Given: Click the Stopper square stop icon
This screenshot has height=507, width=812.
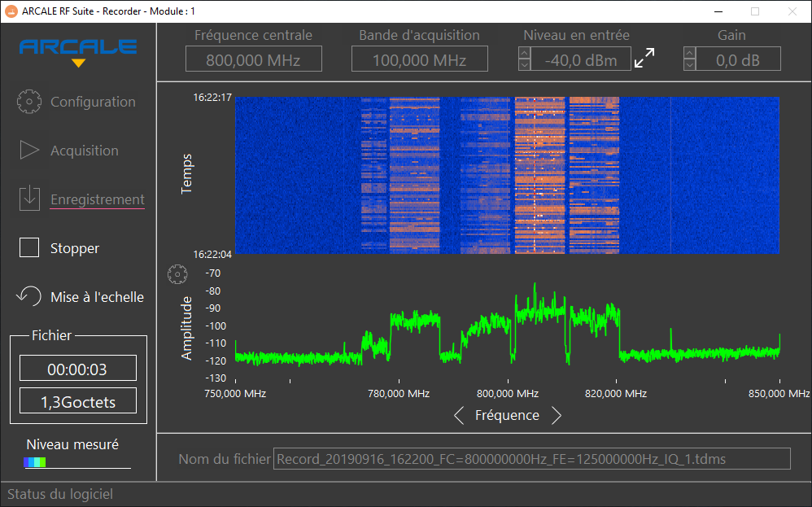Looking at the screenshot, I should pyautogui.click(x=29, y=248).
